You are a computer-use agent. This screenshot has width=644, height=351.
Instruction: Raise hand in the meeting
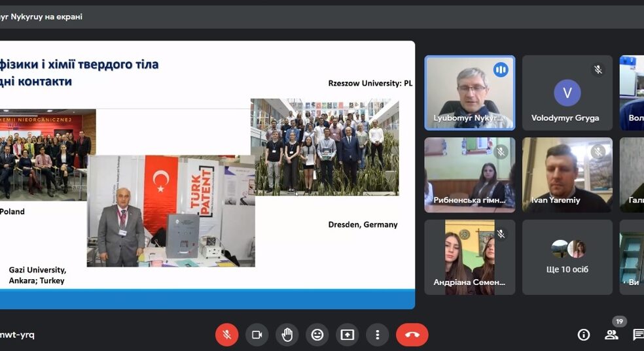(287, 335)
